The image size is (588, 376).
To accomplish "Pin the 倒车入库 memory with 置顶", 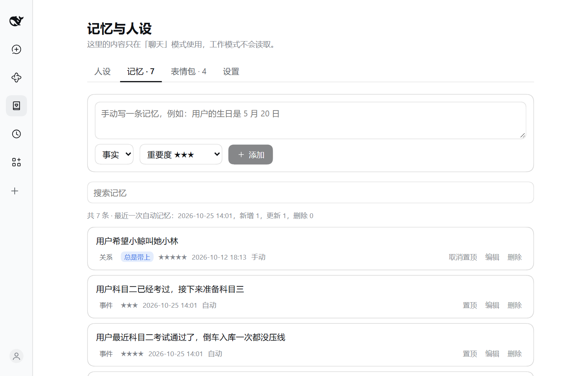I will pyautogui.click(x=470, y=354).
